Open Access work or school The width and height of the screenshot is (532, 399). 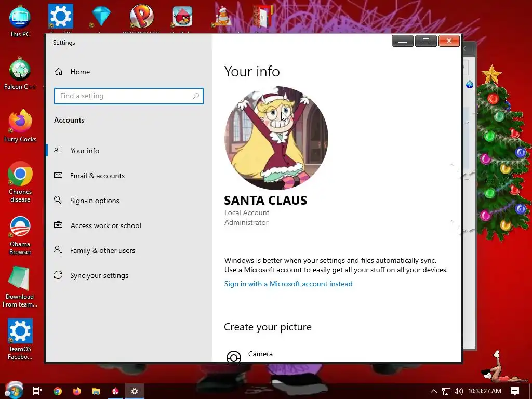point(106,225)
